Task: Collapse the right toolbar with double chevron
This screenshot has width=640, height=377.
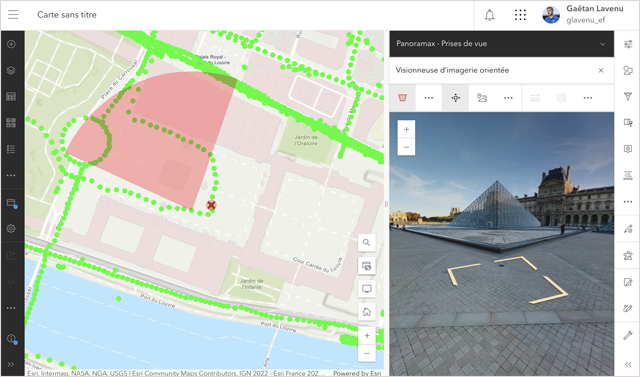Action: 628,364
